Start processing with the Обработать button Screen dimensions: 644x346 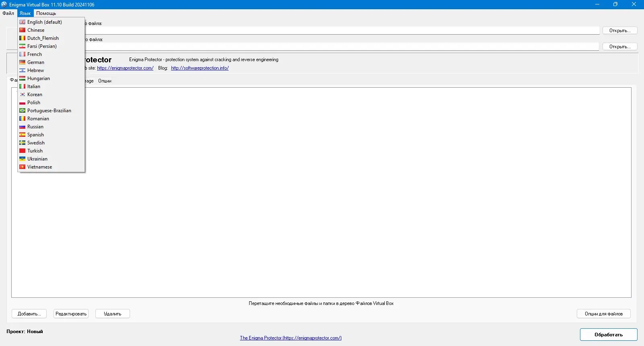coord(609,335)
